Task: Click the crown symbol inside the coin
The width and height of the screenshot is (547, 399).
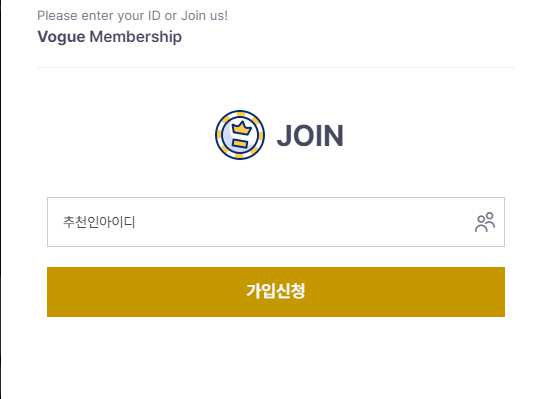Action: 241,128
